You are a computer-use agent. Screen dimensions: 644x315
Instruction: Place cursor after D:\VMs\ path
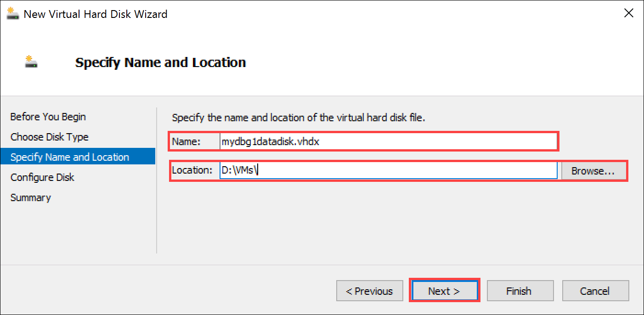[x=258, y=170]
